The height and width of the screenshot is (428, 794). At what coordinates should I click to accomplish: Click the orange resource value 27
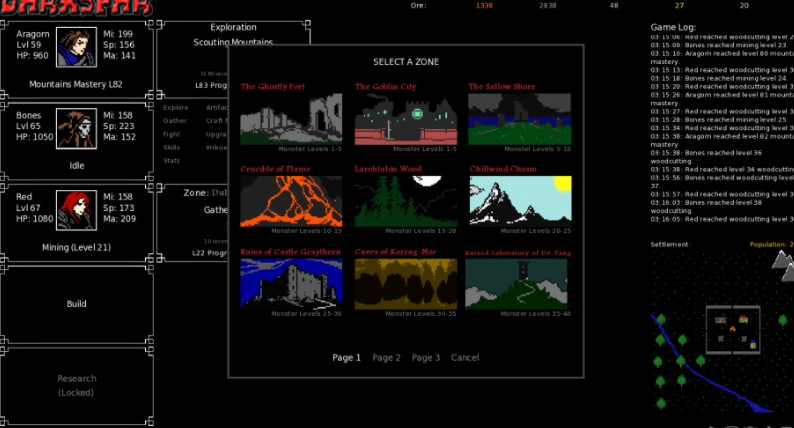[x=680, y=6]
